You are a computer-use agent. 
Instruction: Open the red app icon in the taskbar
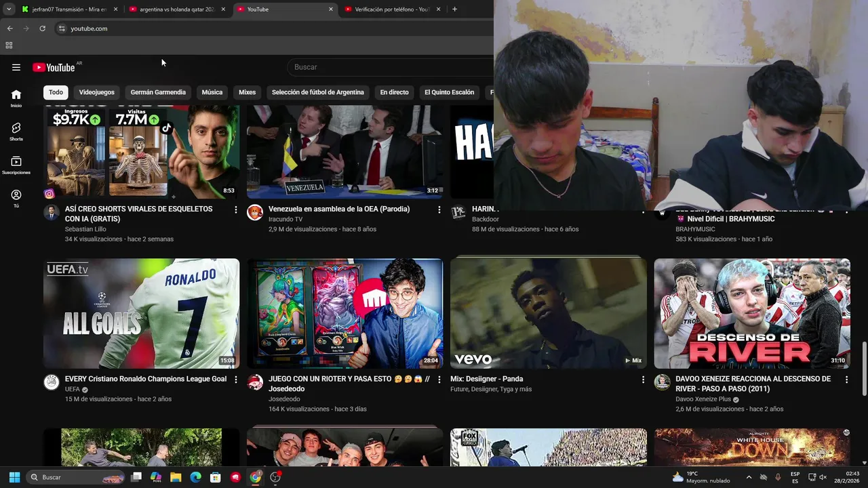click(x=235, y=477)
